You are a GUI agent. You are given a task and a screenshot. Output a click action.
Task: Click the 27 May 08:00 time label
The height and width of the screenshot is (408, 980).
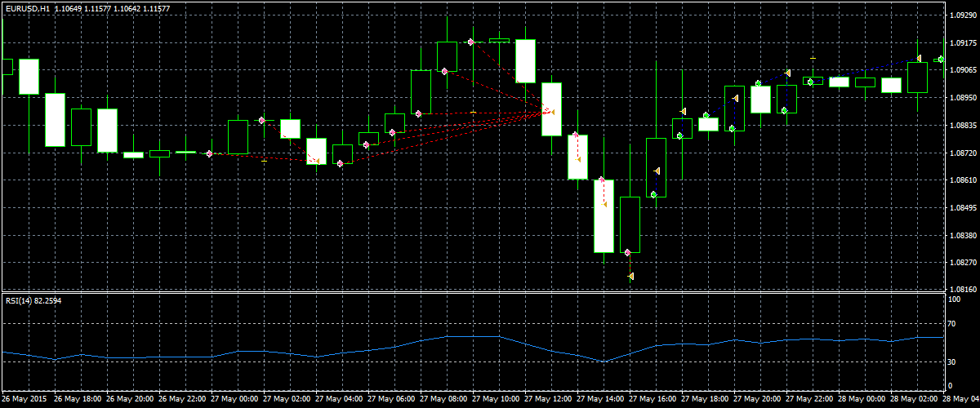[x=445, y=400]
